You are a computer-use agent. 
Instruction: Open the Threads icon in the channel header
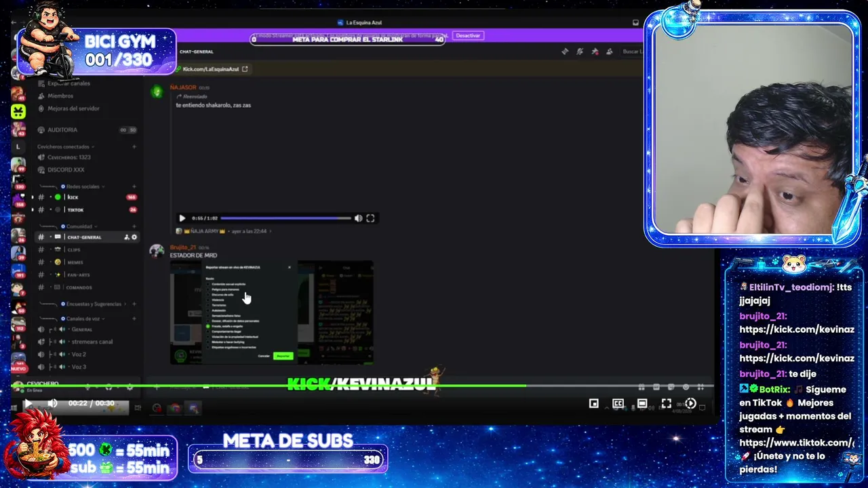(565, 52)
